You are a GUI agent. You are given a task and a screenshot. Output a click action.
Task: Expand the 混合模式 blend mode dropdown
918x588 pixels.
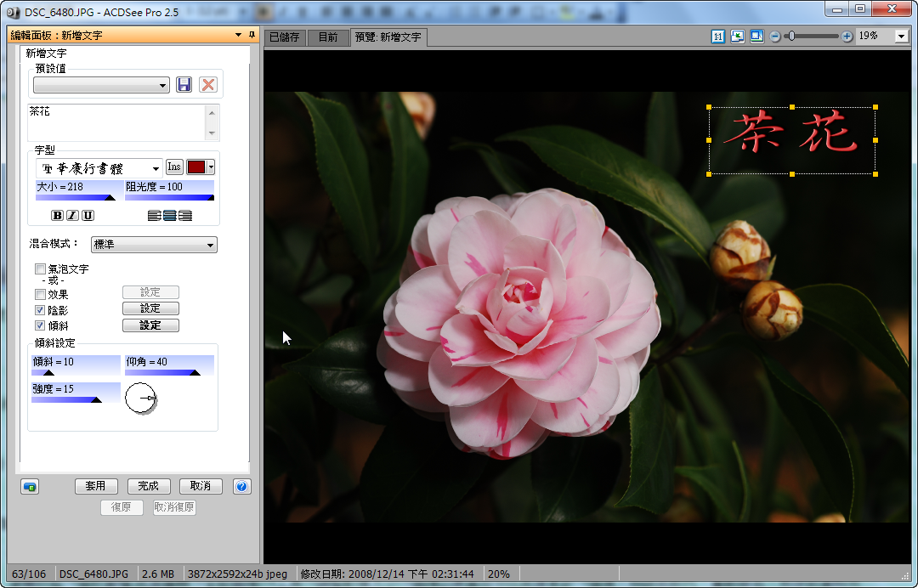coord(154,245)
